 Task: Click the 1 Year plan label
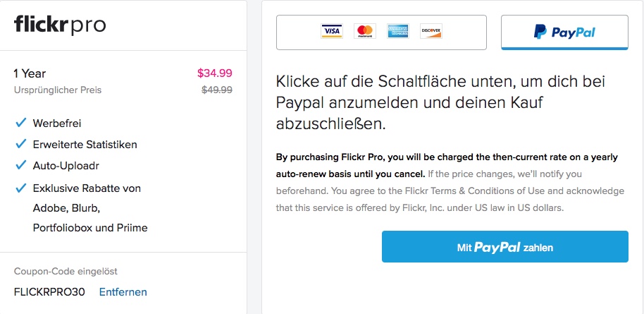coord(30,73)
